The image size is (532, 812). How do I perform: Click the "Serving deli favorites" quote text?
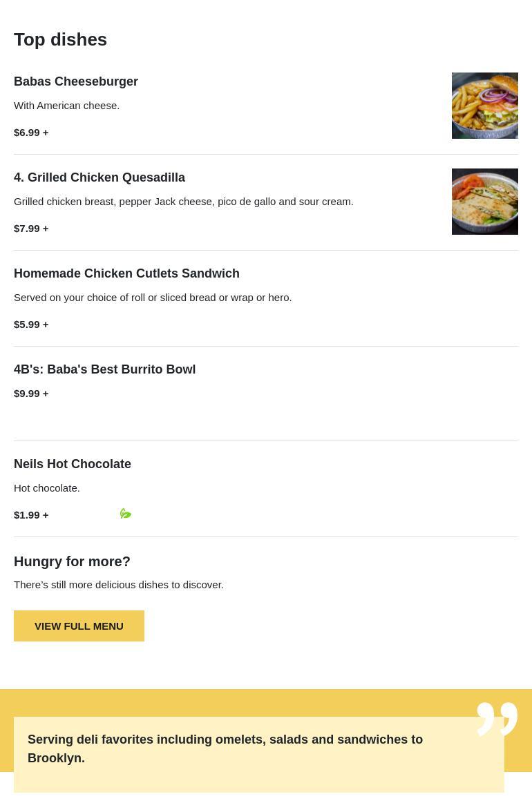(x=225, y=748)
